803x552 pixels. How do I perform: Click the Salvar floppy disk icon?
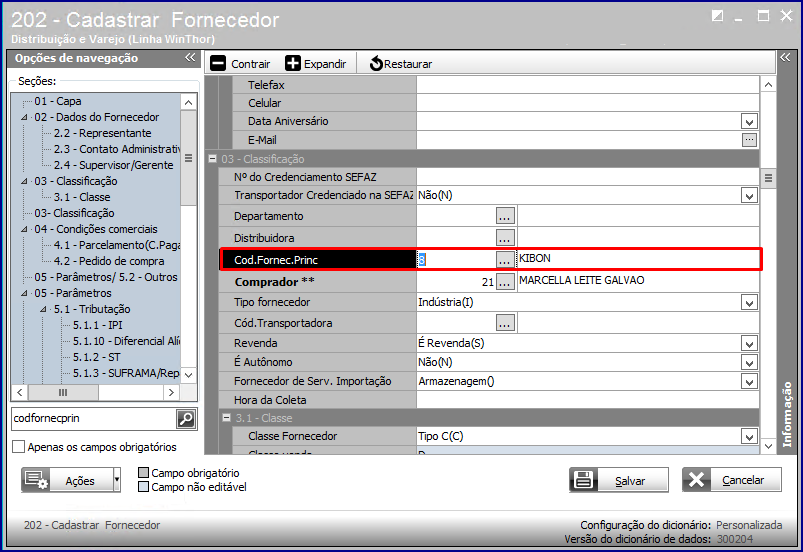(583, 480)
